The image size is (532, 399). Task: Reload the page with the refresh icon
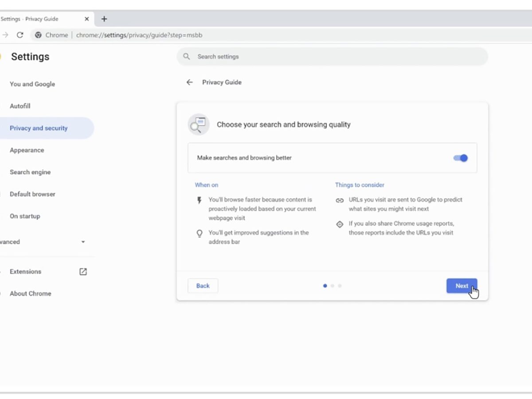click(20, 35)
